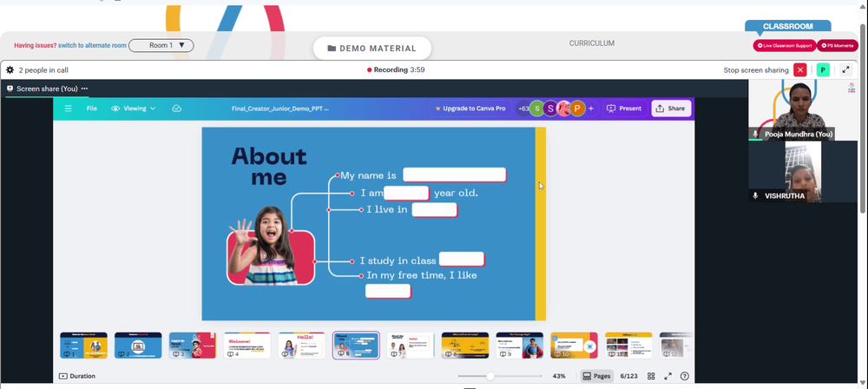The image size is (868, 389).
Task: Expand the Viewing mode dropdown
Action: point(134,109)
